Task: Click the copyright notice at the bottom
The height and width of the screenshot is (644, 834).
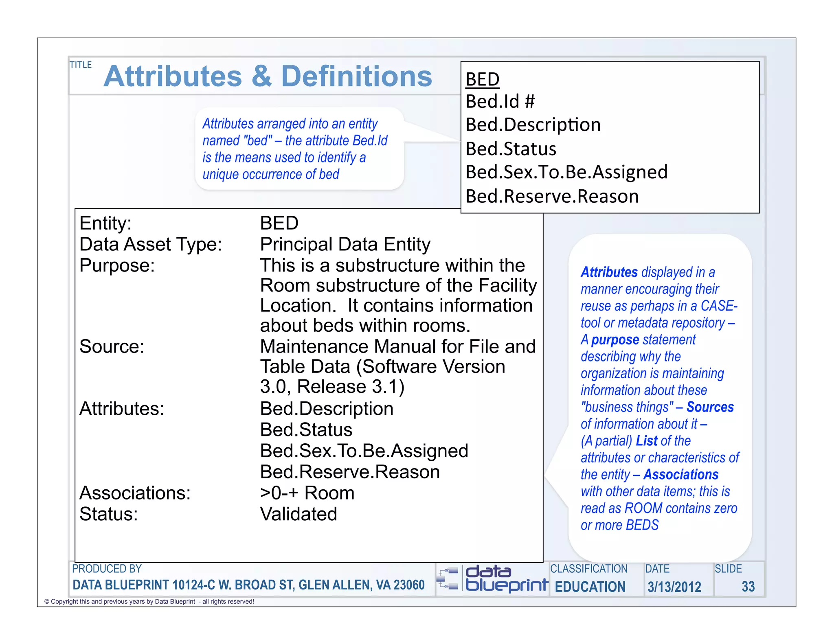Action: tap(149, 602)
